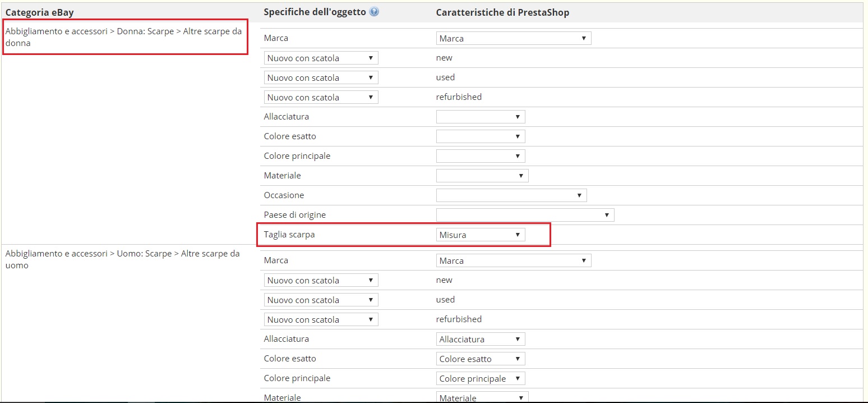Image resolution: width=868 pixels, height=403 pixels.
Task: Expand the Occasione dropdown
Action: tap(511, 196)
